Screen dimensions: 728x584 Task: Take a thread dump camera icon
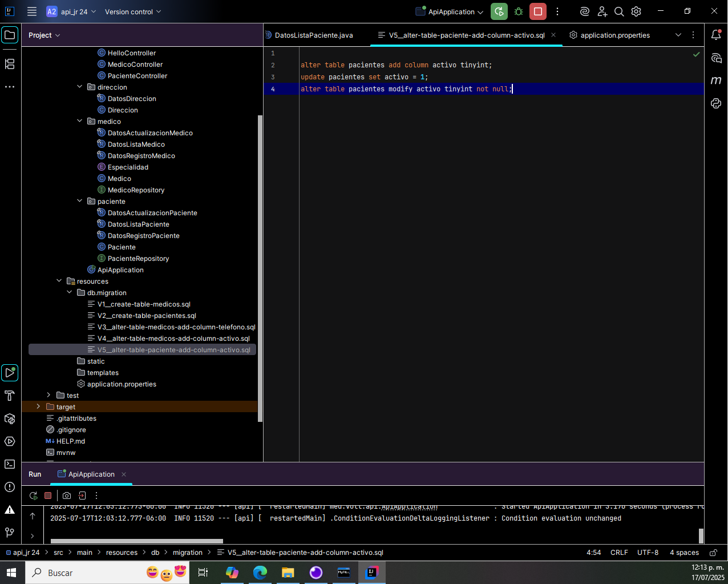click(x=67, y=496)
